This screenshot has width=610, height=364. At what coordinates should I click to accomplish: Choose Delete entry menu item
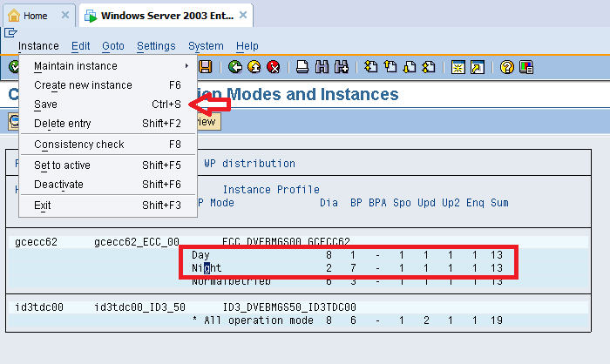[108, 124]
